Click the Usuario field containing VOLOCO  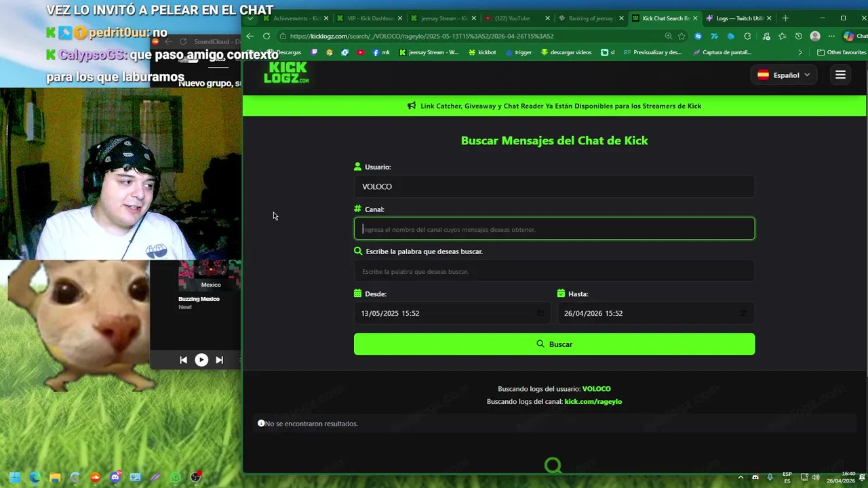click(554, 186)
